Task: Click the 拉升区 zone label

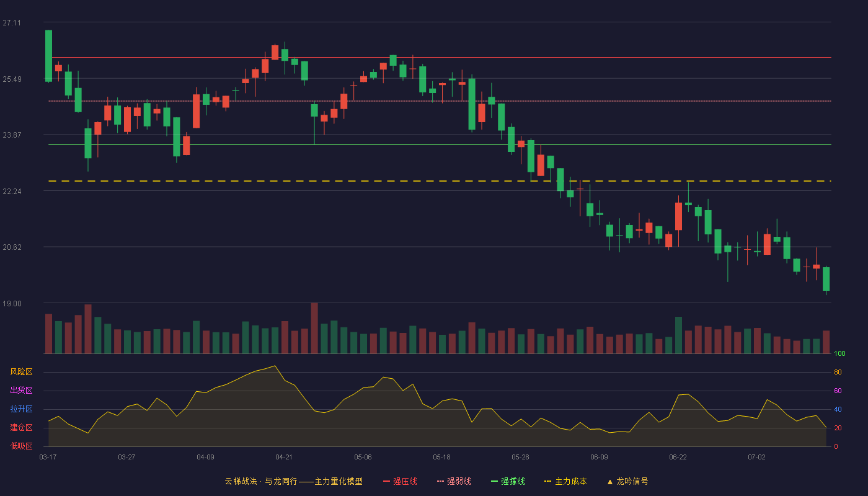Action: [21, 409]
